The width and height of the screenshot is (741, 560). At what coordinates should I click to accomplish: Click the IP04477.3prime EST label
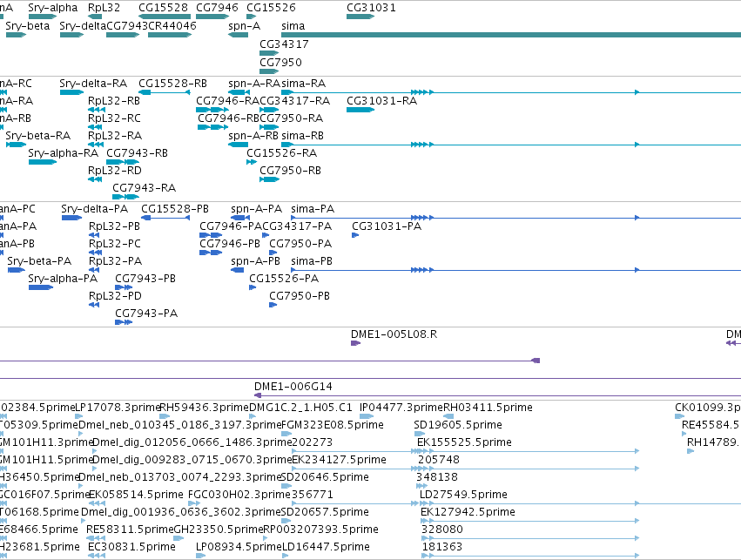(x=401, y=408)
